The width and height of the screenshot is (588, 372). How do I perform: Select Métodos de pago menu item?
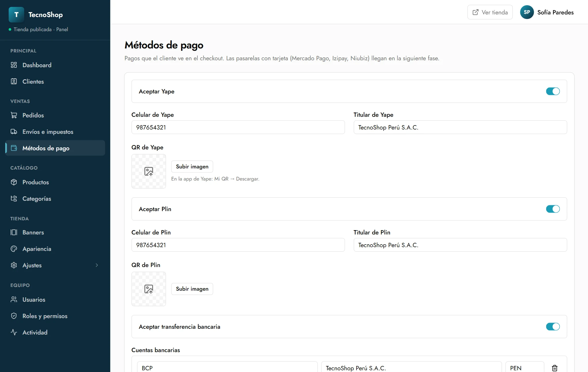[55, 148]
